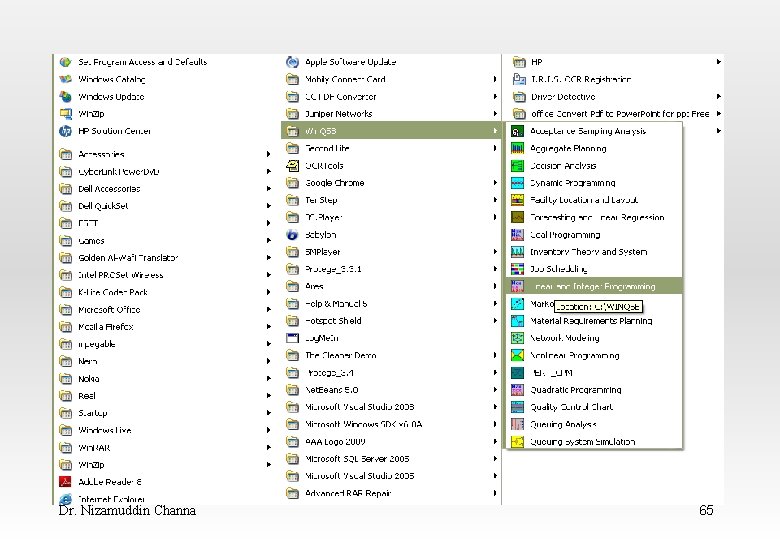Expand the Driver Detective submenu arrow
780x540 pixels.
pyautogui.click(x=719, y=97)
